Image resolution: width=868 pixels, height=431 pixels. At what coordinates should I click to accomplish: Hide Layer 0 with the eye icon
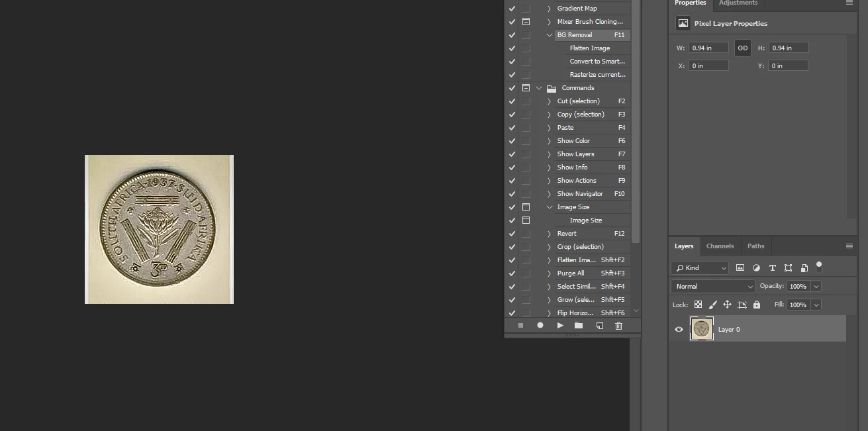[679, 329]
